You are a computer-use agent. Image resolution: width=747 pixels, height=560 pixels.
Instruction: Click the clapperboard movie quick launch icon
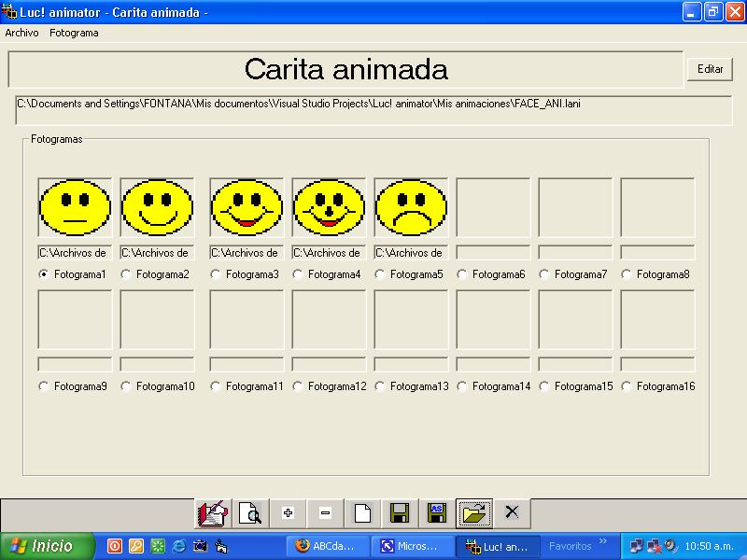coord(221,546)
